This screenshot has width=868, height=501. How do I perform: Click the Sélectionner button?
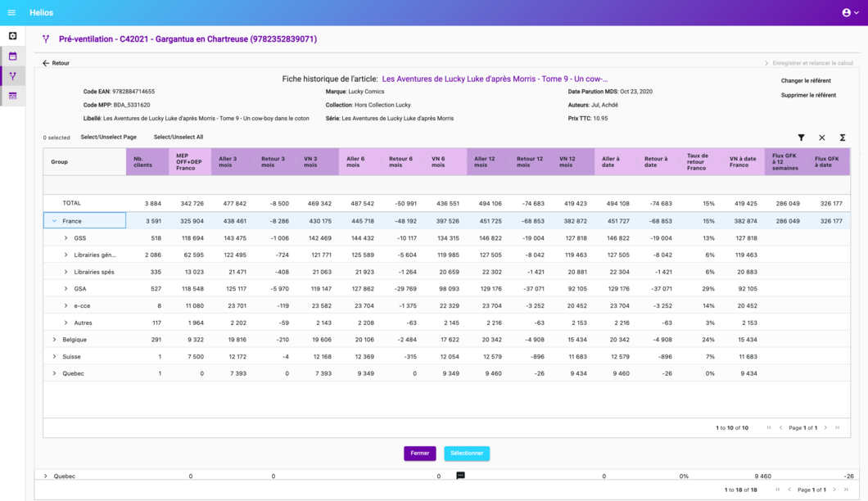pos(467,454)
